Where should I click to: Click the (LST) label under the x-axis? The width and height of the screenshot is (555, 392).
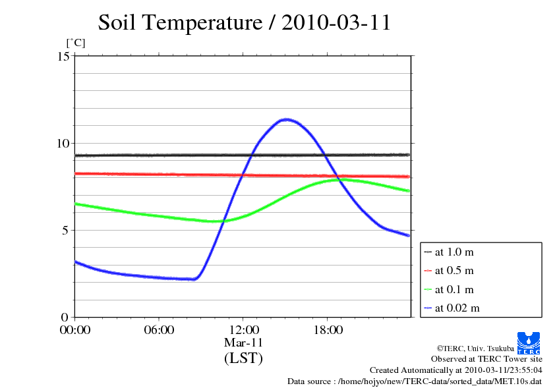tap(243, 359)
